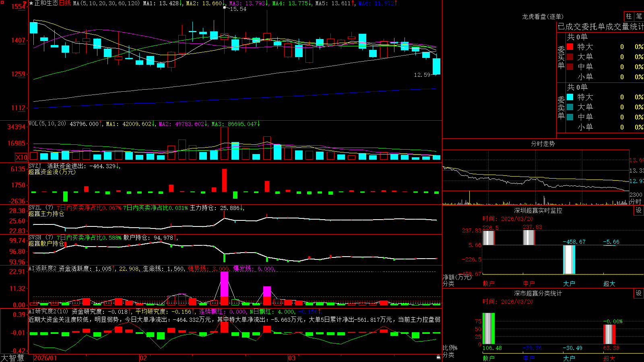Click the 活跃资金进出: -464.329 text
Screen dimensions: 644x362
(x=83, y=166)
